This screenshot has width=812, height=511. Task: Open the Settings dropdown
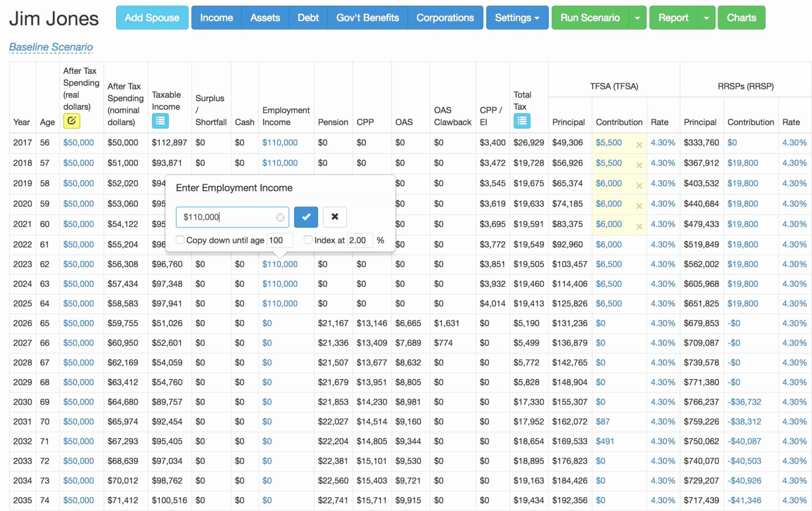(x=517, y=18)
